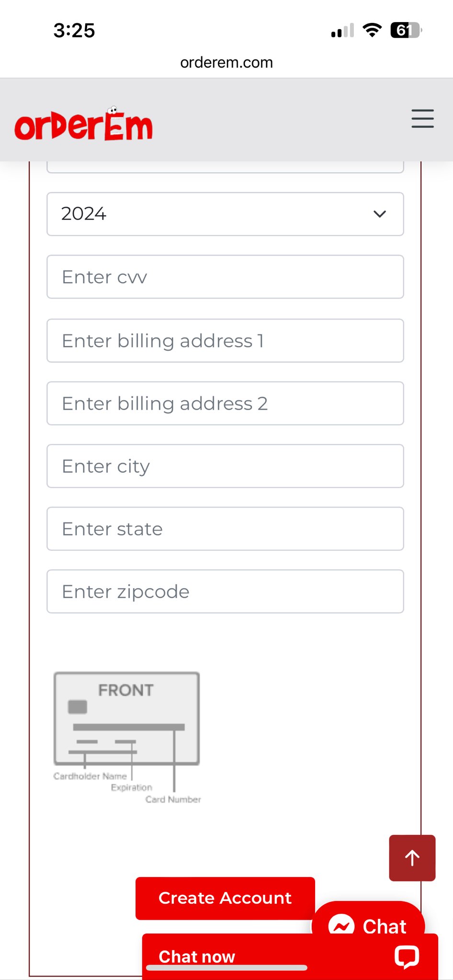Viewport: 453px width, 980px height.
Task: Tap the Wi-Fi status icon
Action: [372, 30]
